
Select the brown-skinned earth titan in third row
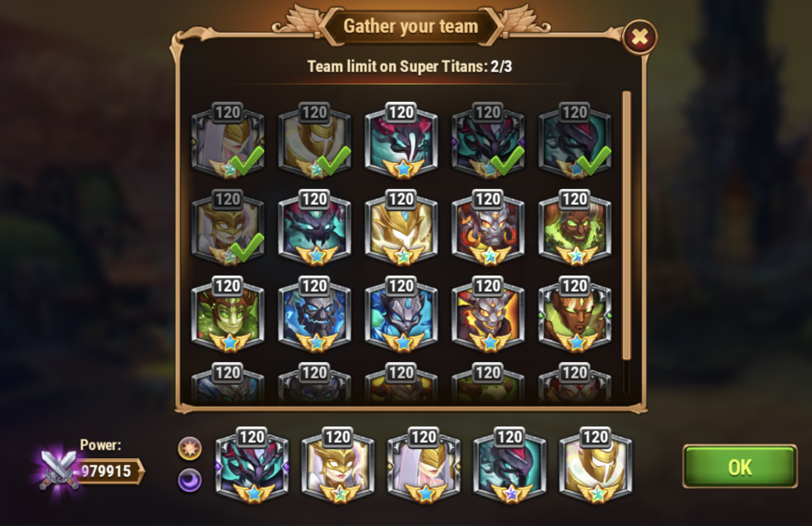click(x=575, y=314)
